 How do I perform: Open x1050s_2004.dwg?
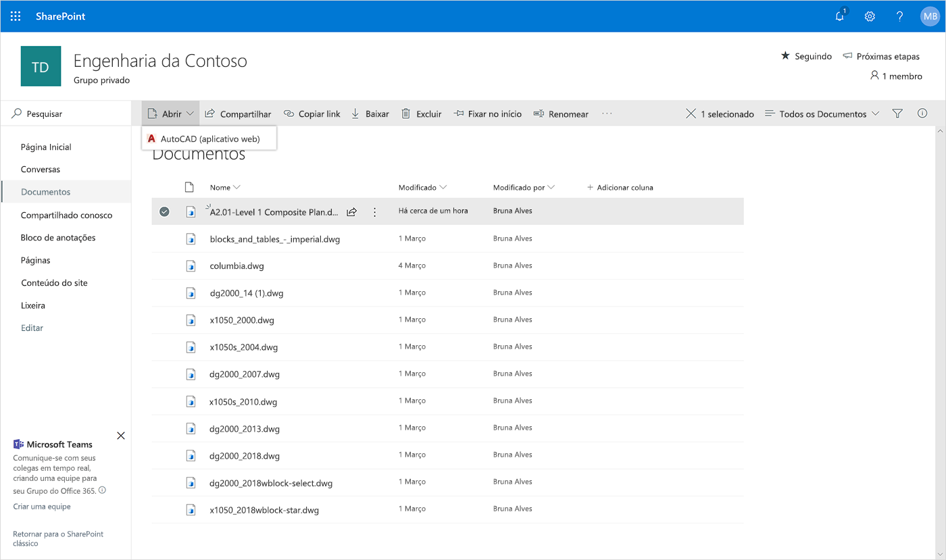pos(244,347)
